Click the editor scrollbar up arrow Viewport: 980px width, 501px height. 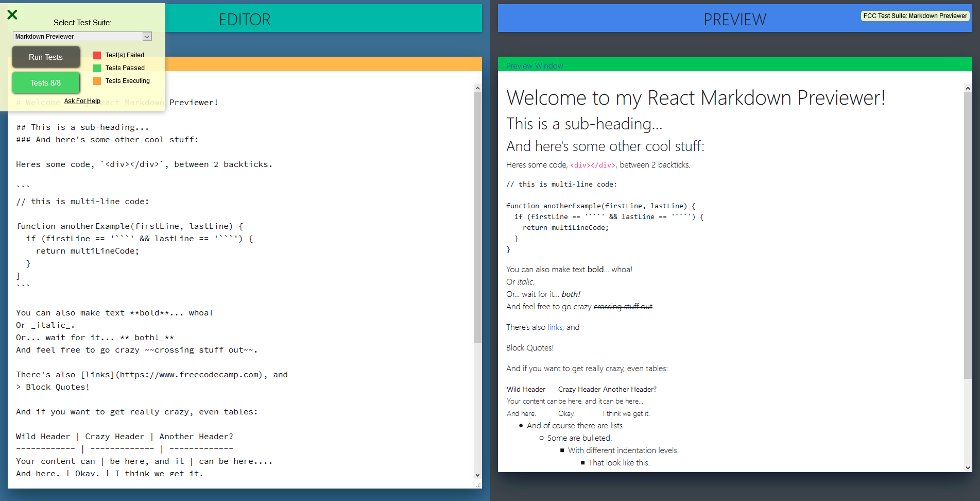pos(477,88)
